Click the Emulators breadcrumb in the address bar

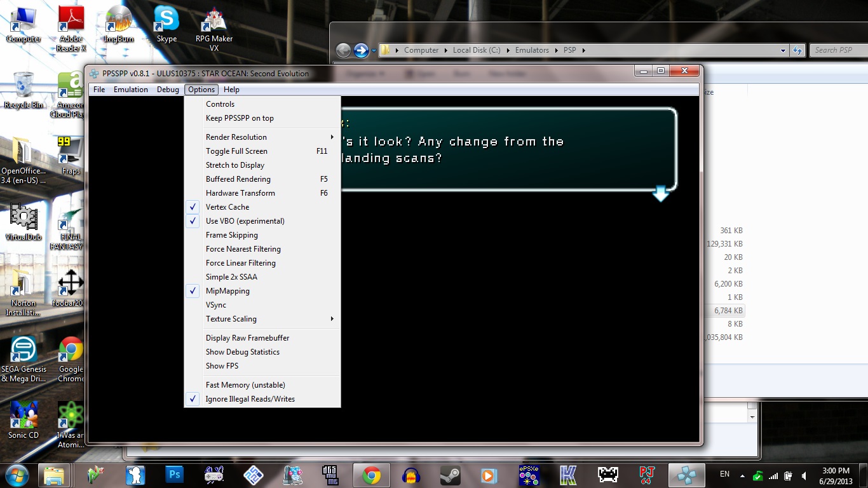(x=531, y=50)
